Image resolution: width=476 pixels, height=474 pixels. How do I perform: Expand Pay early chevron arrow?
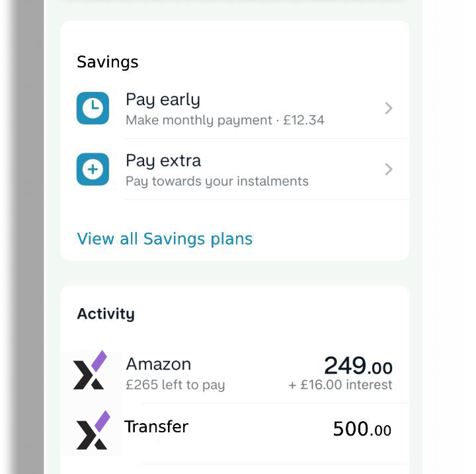pyautogui.click(x=389, y=108)
